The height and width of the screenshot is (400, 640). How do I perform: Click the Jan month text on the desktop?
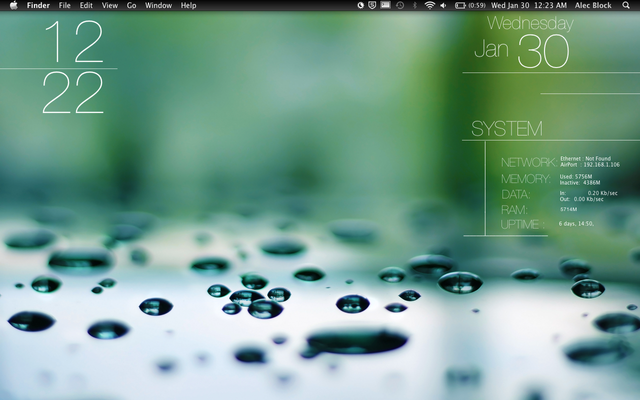tap(491, 49)
